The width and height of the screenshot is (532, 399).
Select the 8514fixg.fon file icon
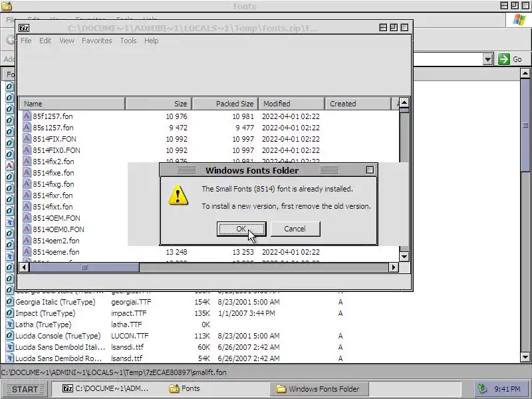point(27,184)
